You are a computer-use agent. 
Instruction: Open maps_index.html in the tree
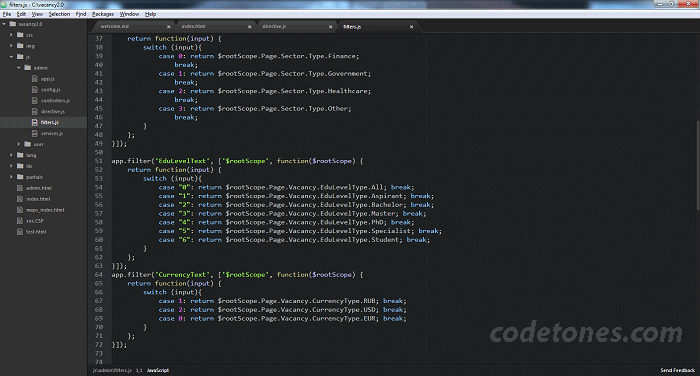coord(45,210)
